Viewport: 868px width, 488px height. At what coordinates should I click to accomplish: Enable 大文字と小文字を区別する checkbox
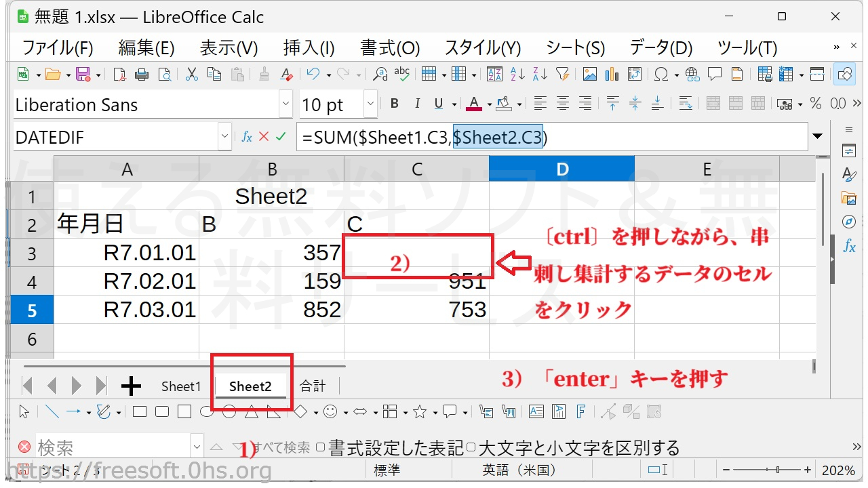coord(471,447)
